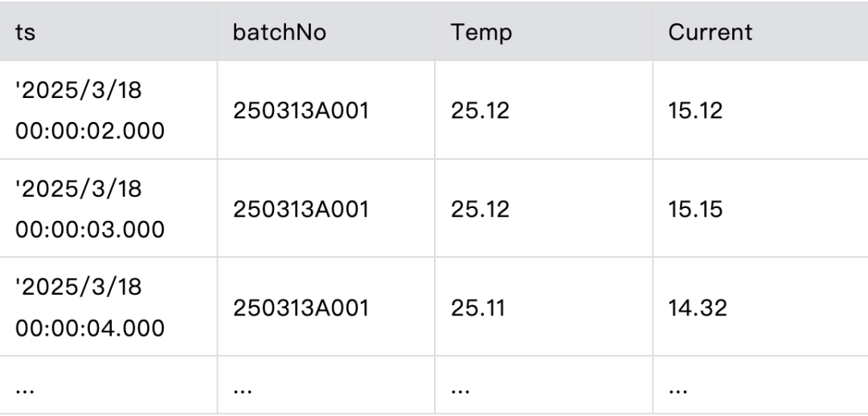Click Temp value 25.12 in the 00:00:02.000 row
This screenshot has height=416, width=868.
click(480, 110)
